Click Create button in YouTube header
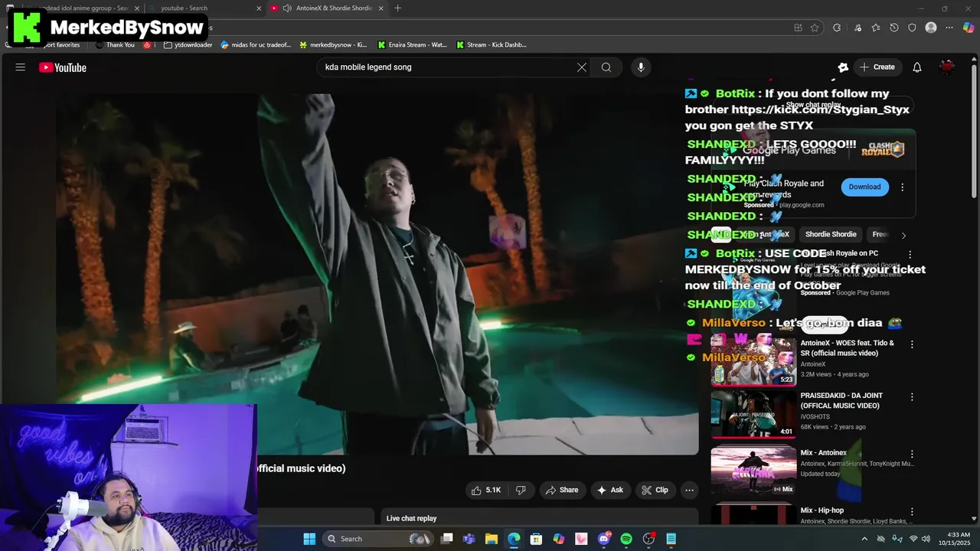 click(x=877, y=67)
